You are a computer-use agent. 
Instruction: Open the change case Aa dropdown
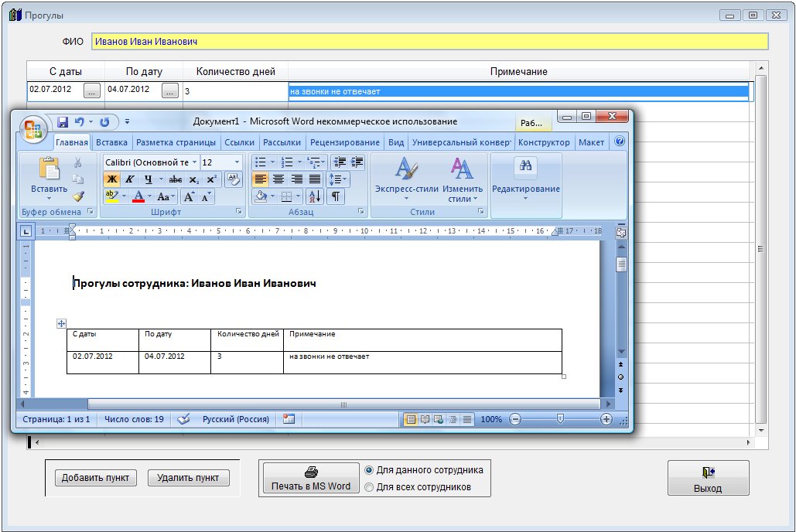(x=166, y=196)
